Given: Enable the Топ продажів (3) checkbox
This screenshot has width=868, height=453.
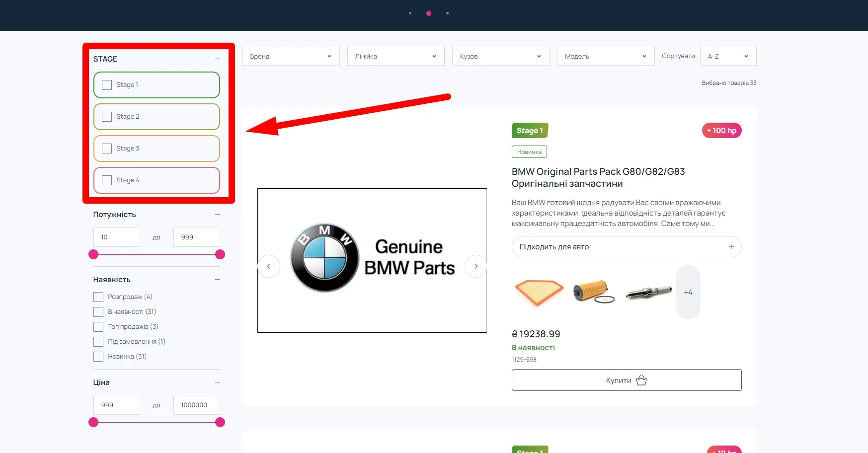Looking at the screenshot, I should click(x=98, y=327).
